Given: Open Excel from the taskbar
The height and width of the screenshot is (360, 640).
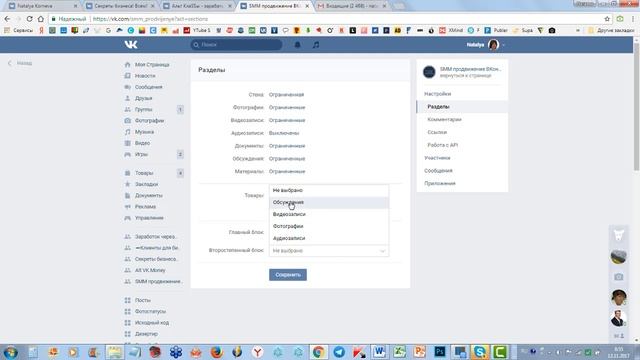Looking at the screenshot, I should (399, 352).
